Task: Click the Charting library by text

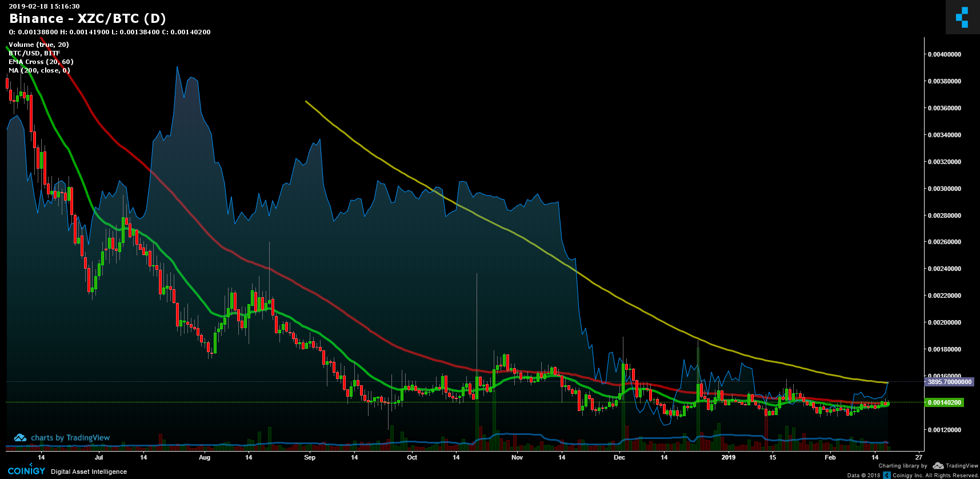Action: click(x=903, y=466)
